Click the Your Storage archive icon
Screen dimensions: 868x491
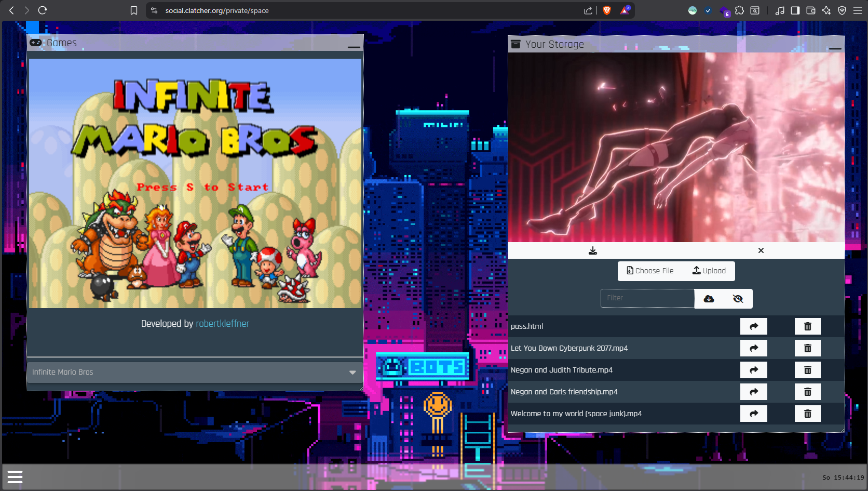tap(516, 44)
